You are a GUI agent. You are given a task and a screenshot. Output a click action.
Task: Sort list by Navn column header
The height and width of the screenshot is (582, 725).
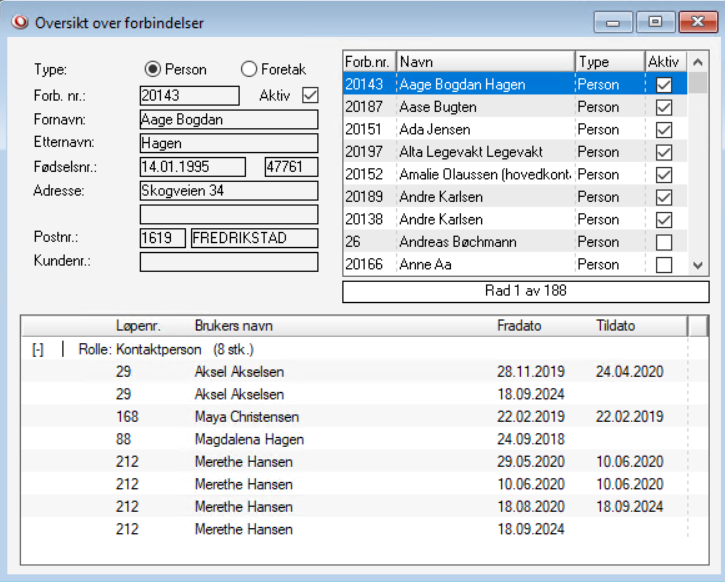(484, 62)
